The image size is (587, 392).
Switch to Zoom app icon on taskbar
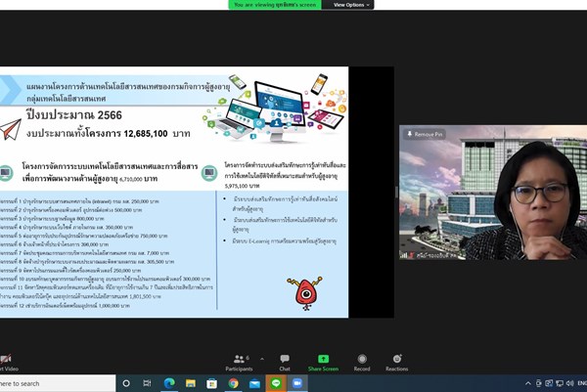click(297, 383)
